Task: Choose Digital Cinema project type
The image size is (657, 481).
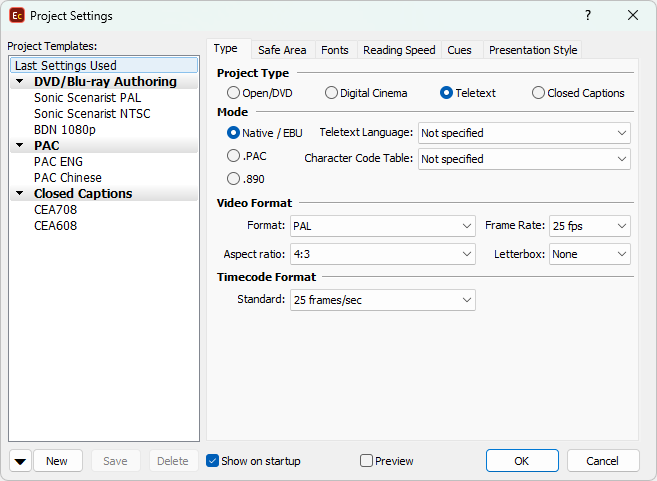Action: click(x=332, y=93)
